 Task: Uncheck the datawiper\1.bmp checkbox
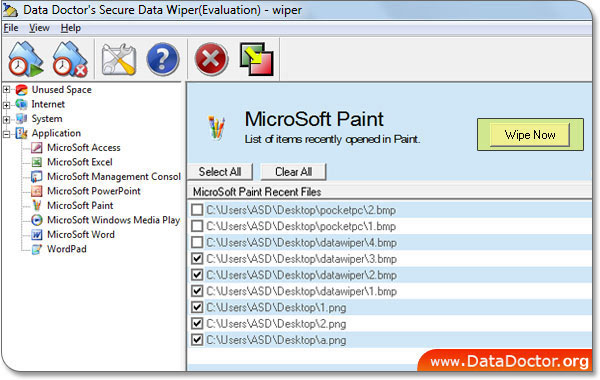coord(197,291)
